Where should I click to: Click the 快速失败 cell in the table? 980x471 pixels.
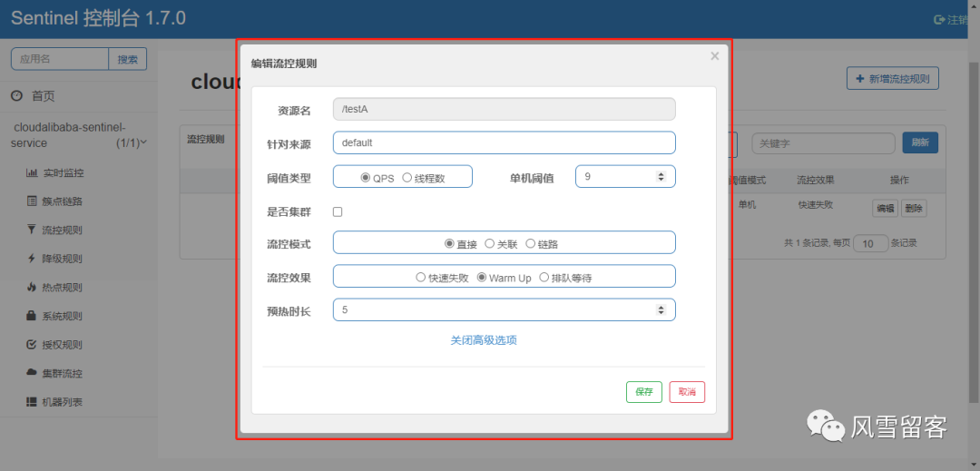pyautogui.click(x=815, y=205)
